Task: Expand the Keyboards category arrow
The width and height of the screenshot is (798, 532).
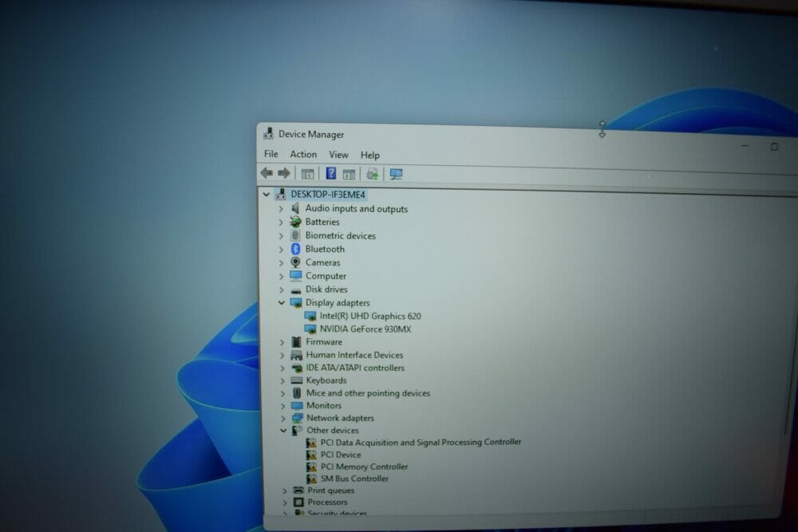Action: coord(283,380)
